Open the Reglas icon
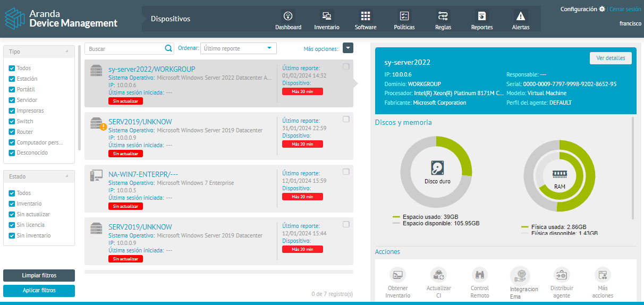The height and width of the screenshot is (305, 644). (x=443, y=16)
